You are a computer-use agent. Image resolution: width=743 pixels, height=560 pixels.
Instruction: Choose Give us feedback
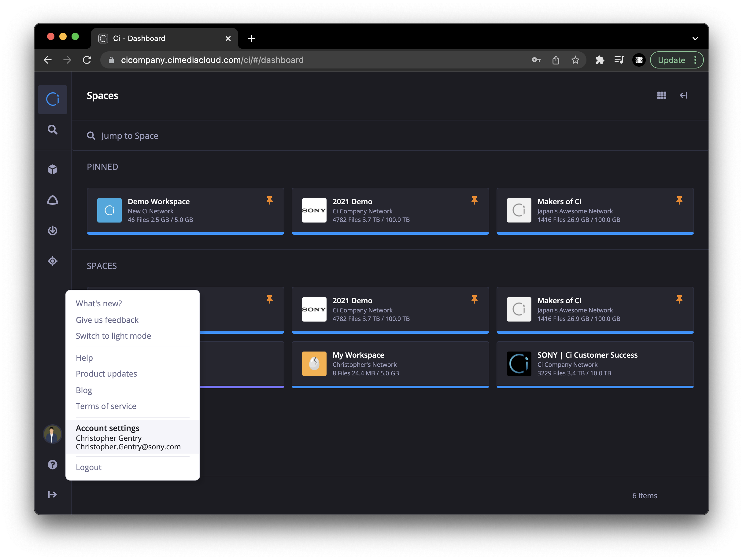coord(107,320)
